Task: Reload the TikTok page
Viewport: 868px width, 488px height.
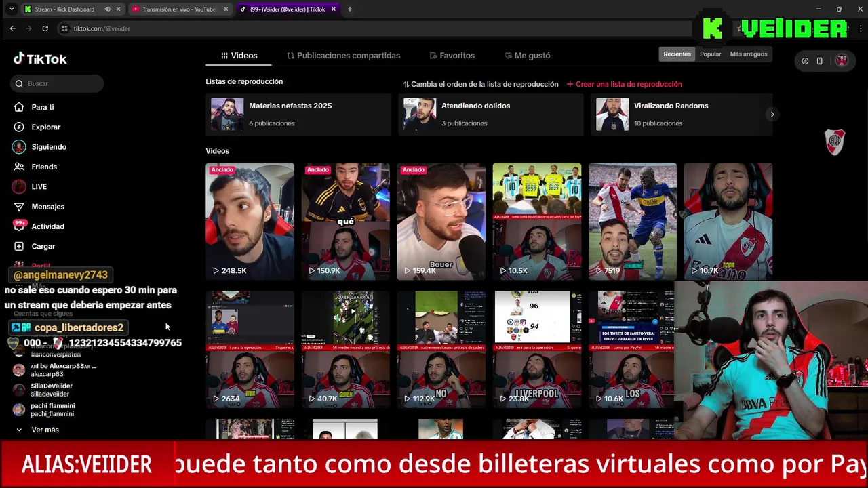Action: (45, 28)
